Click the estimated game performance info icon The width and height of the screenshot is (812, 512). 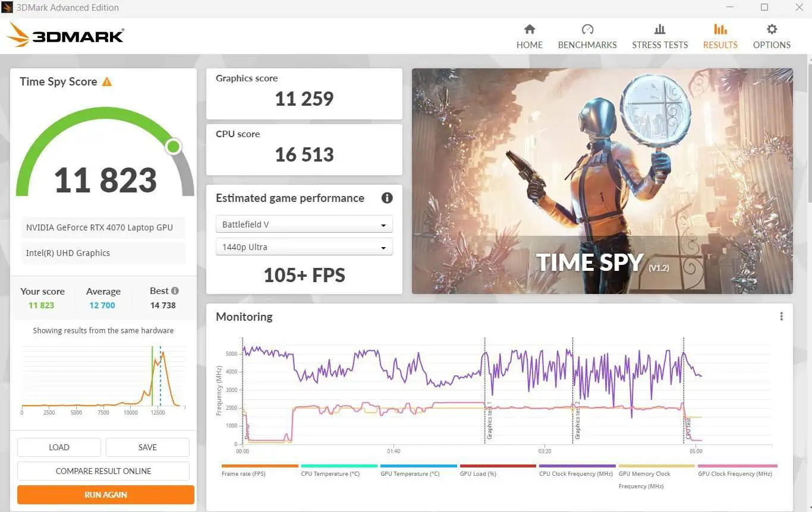(386, 198)
